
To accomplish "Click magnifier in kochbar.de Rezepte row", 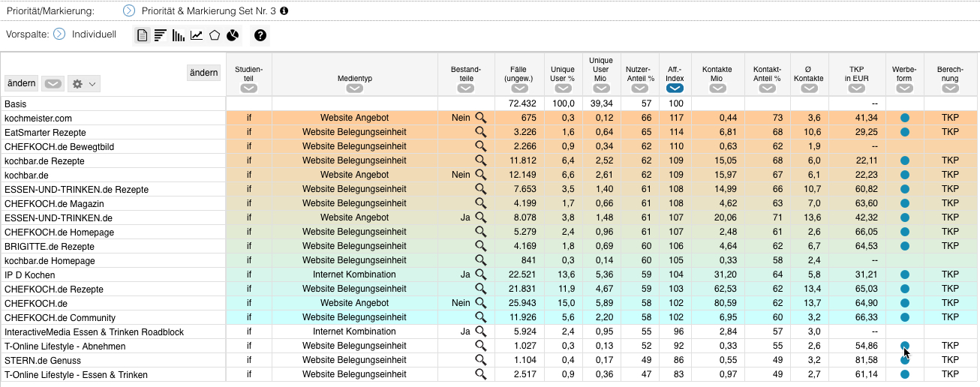I will click(480, 160).
